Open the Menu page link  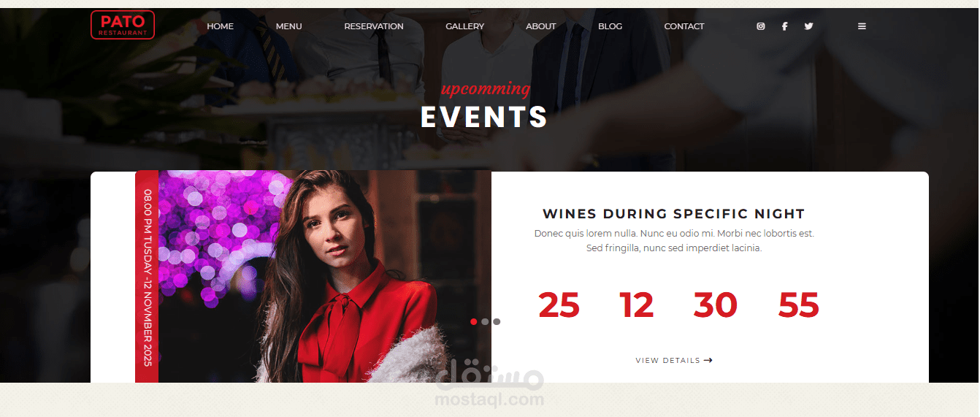288,26
